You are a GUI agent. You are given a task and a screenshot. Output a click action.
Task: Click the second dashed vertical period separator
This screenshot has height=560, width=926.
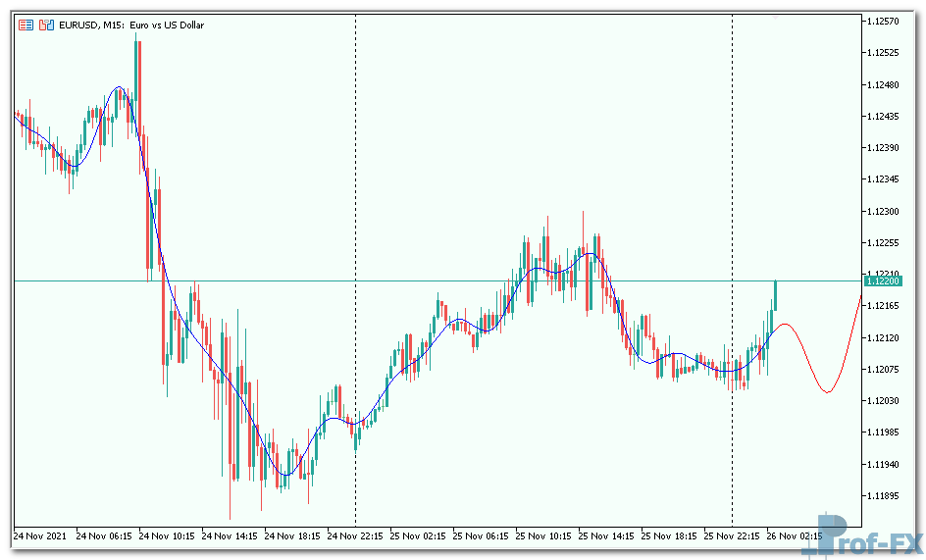(x=733, y=196)
